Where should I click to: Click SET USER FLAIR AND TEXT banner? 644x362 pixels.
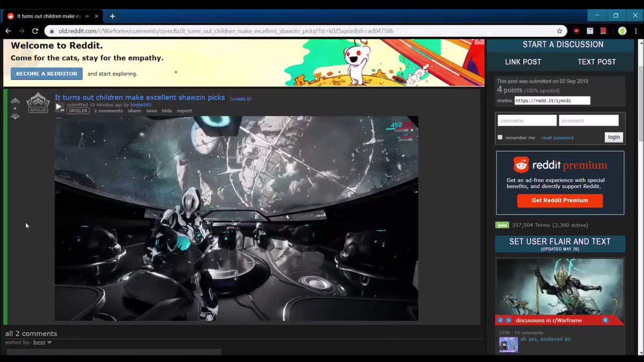[x=560, y=244]
